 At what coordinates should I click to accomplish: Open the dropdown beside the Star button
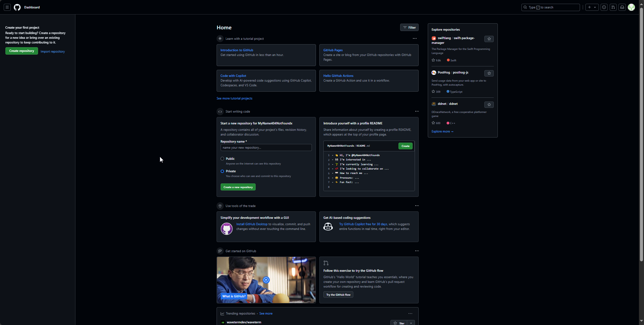(411, 323)
